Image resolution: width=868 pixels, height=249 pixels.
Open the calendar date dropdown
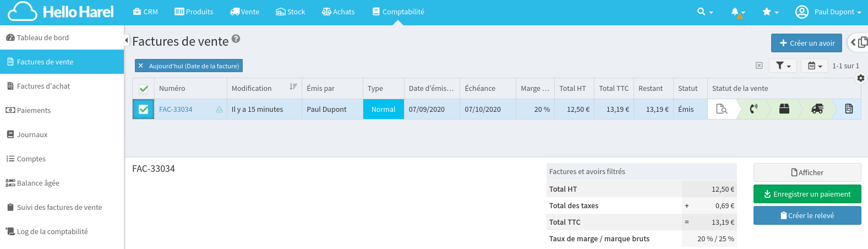pos(815,66)
